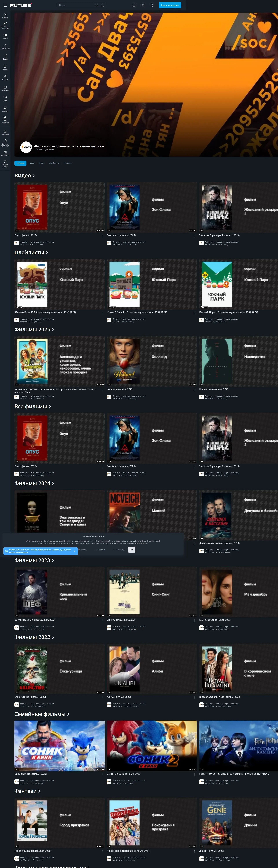Select the Видео channel tab
278x868 pixels.
tap(31, 163)
